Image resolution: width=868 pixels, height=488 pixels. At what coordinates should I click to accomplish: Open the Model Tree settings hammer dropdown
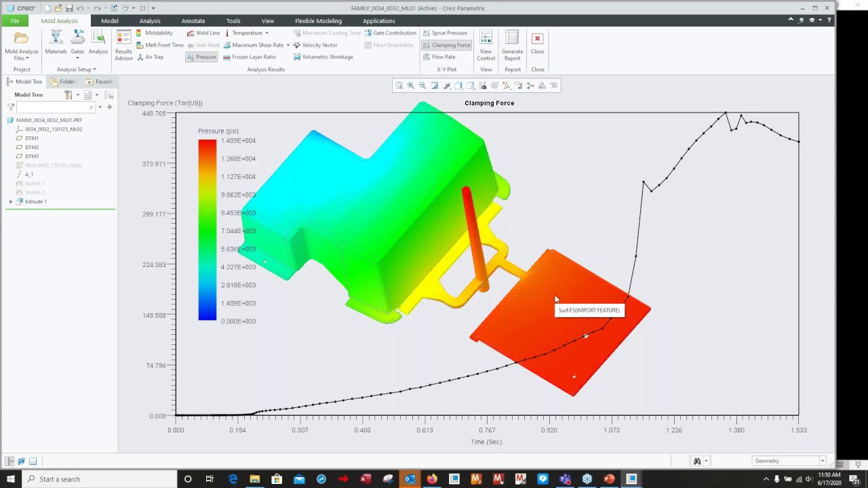tap(72, 95)
